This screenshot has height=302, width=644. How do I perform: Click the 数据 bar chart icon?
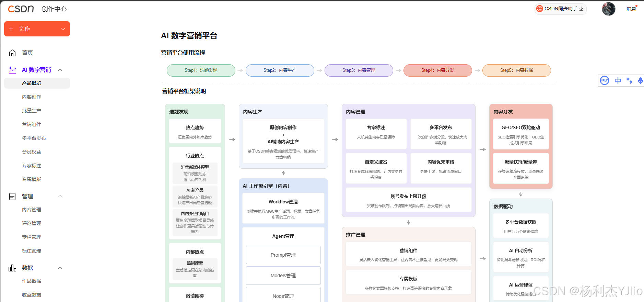click(x=12, y=268)
